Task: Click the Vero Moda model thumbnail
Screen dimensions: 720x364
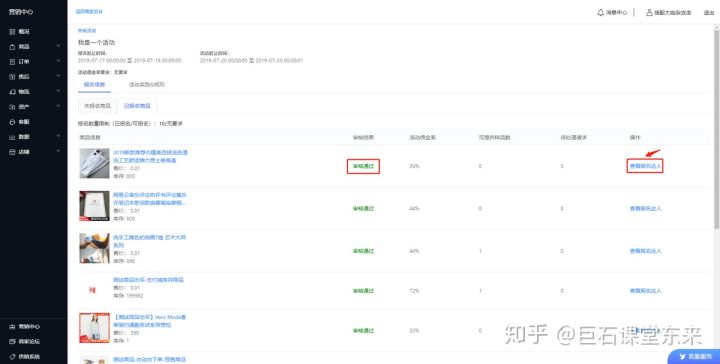Action: tap(94, 328)
